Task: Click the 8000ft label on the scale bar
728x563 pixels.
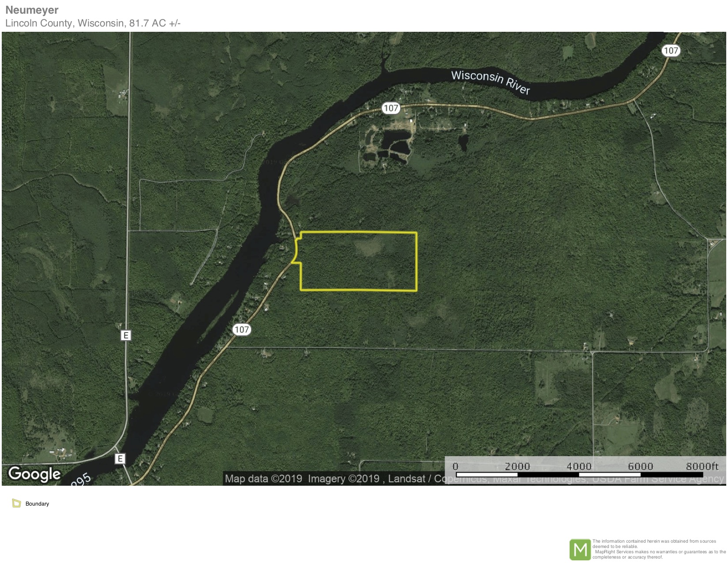Action: point(702,466)
